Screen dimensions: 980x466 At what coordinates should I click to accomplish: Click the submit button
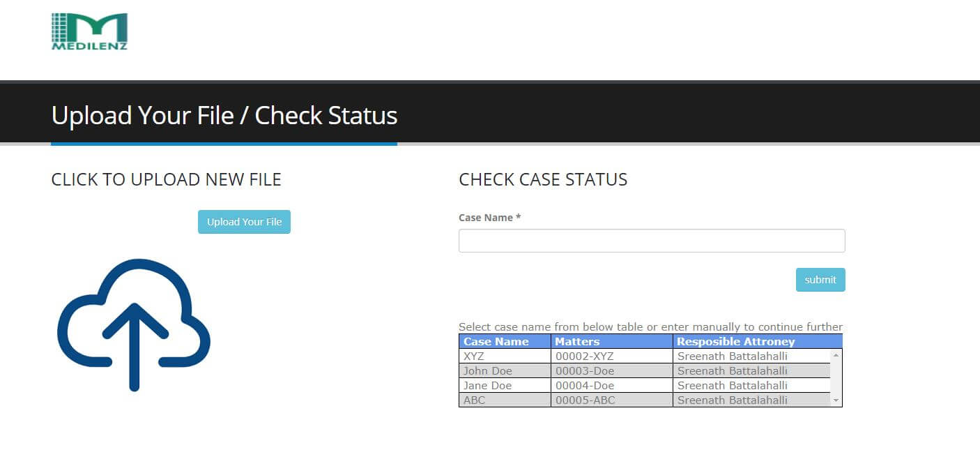coord(820,280)
